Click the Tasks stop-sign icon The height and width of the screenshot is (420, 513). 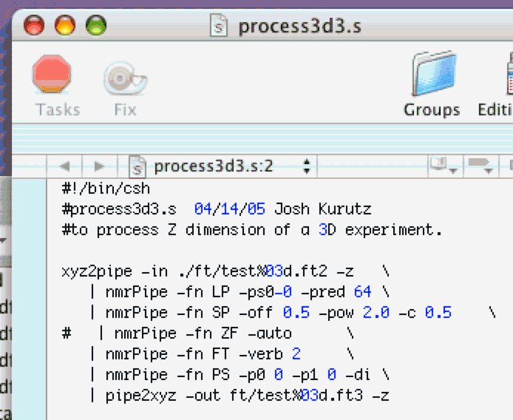52,75
